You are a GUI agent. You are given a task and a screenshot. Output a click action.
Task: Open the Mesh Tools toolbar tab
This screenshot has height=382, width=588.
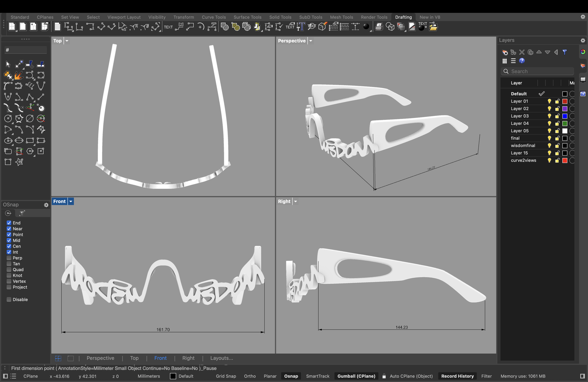[x=342, y=17]
